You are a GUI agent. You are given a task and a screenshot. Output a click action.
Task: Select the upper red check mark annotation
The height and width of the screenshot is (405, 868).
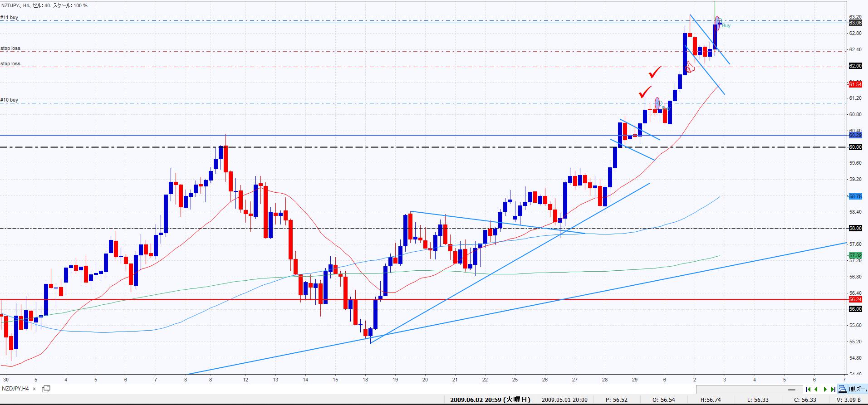655,72
